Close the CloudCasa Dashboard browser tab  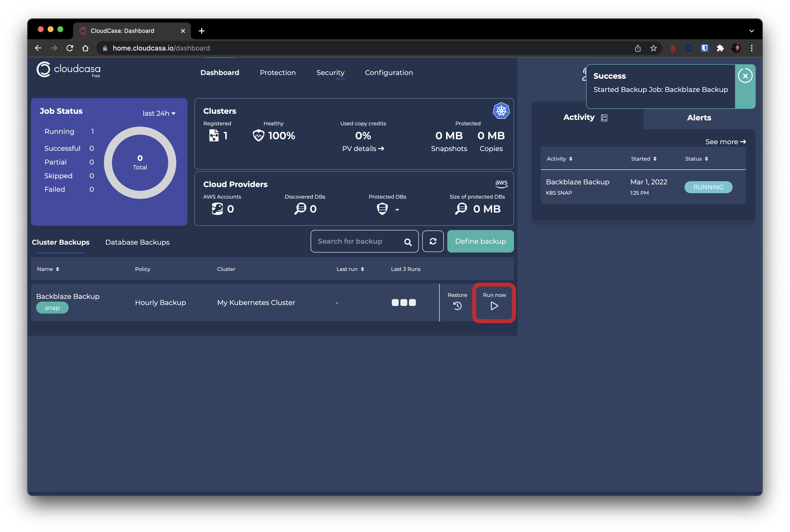183,31
